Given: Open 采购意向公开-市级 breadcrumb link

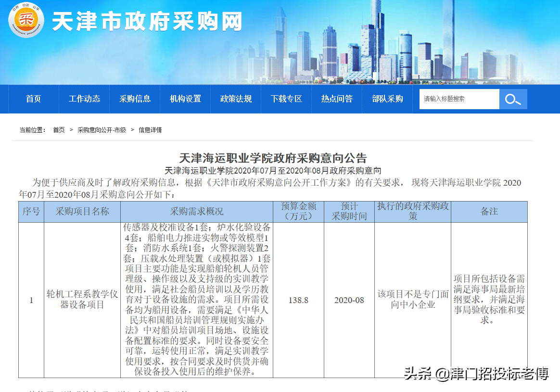Looking at the screenshot, I should [102, 129].
